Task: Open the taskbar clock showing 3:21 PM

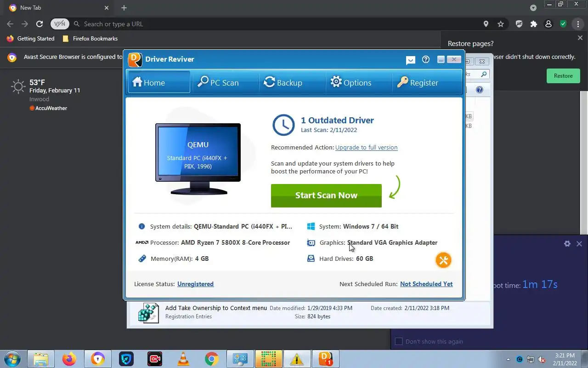Action: pos(565,359)
